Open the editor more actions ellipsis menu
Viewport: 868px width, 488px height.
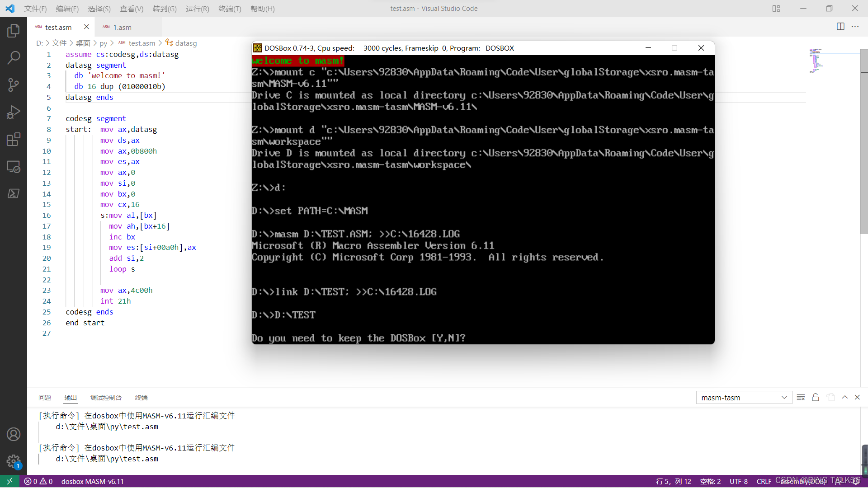click(855, 27)
